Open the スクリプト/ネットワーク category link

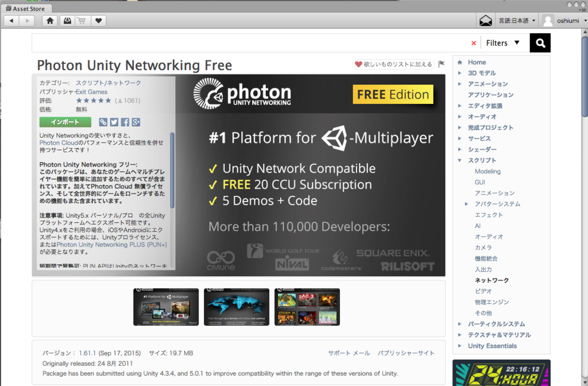(109, 83)
